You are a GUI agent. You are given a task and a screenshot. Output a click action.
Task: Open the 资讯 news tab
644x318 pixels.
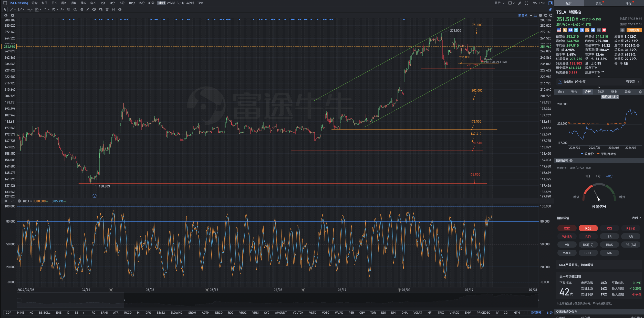click(599, 3)
